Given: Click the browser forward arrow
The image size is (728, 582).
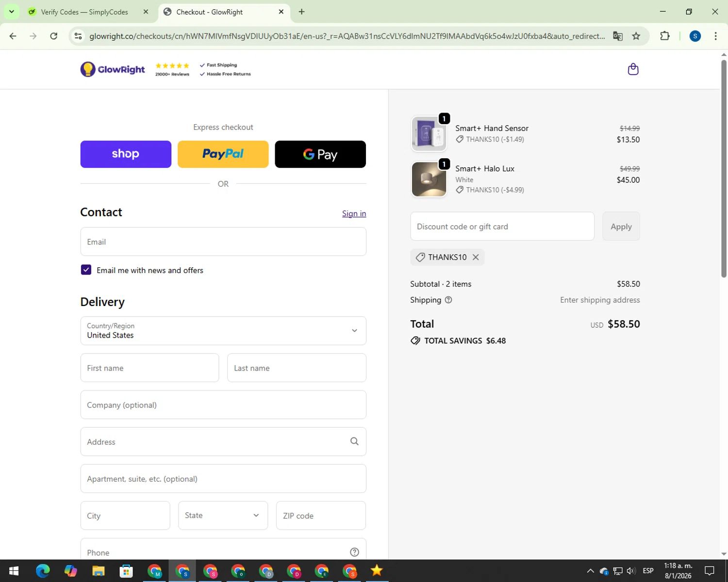Looking at the screenshot, I should tap(33, 36).
